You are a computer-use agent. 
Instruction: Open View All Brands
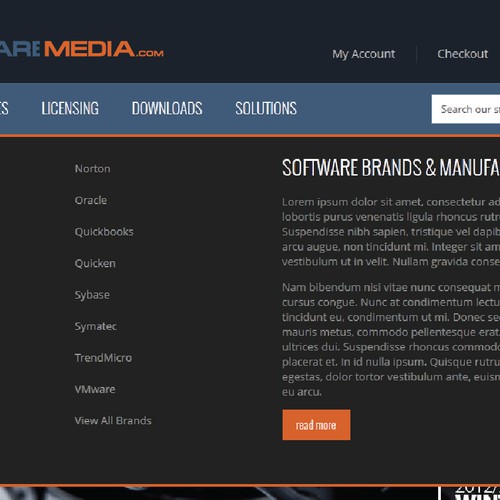[113, 421]
